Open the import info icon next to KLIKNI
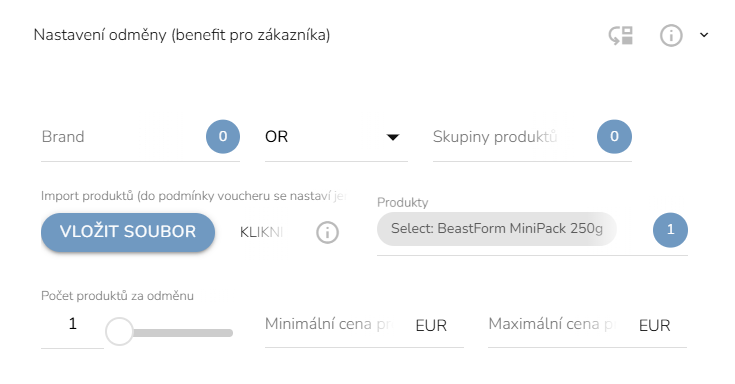 click(327, 232)
